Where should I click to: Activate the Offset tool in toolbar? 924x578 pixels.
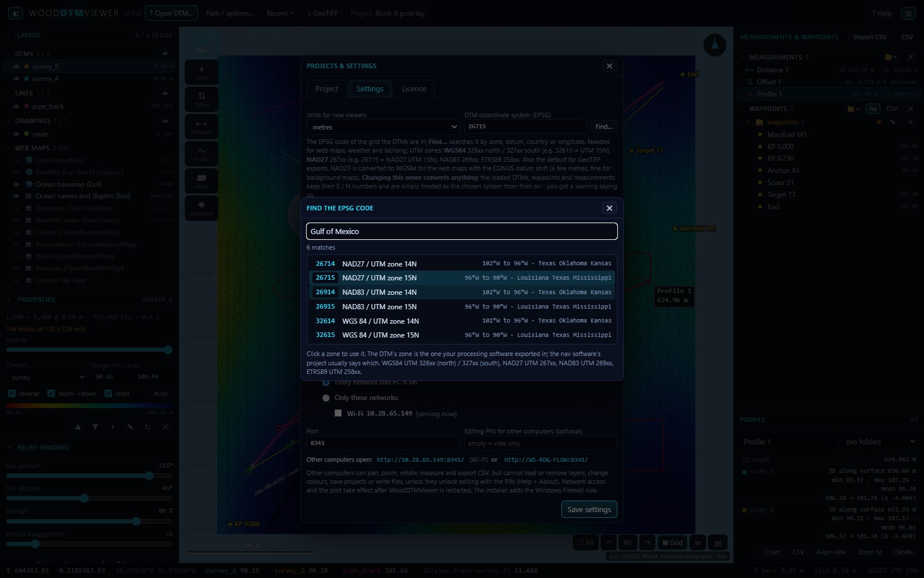pos(202,99)
